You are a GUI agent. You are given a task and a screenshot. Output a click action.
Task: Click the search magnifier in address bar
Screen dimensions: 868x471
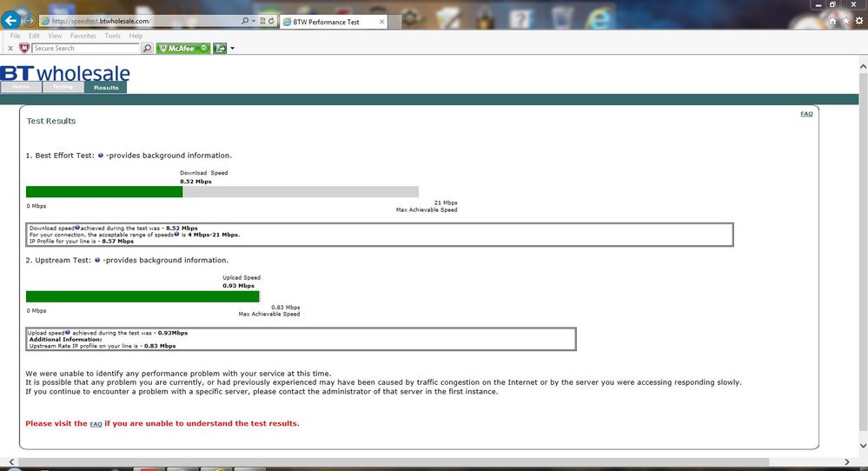(x=245, y=21)
